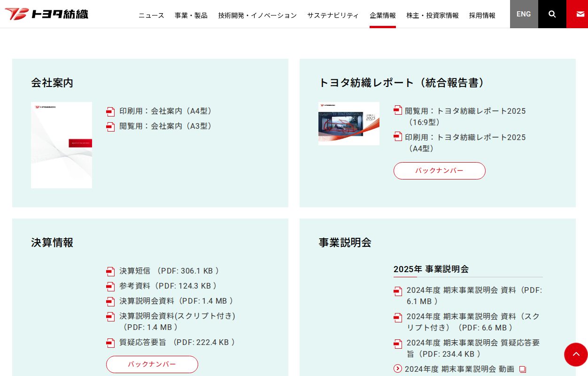Open the 株主・投資家情報 menu
Screen dimensions: 588x376
click(x=433, y=15)
